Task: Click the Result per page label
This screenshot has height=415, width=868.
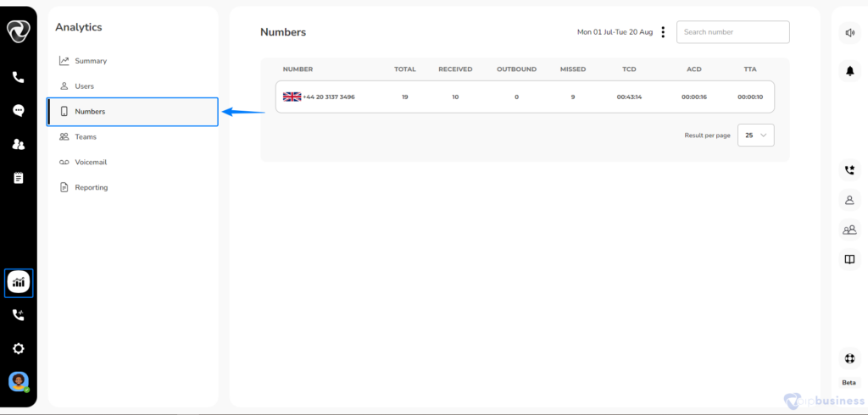Action: (x=708, y=136)
